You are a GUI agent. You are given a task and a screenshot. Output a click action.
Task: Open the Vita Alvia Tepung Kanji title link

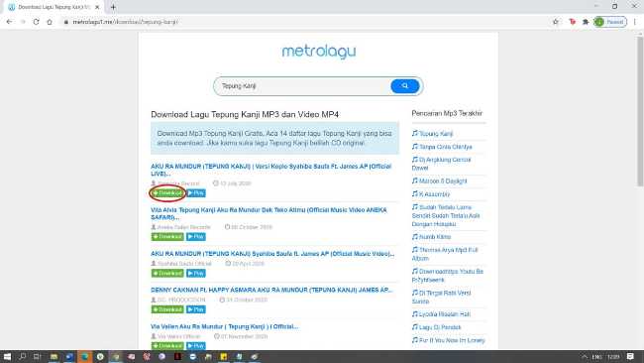268,213
